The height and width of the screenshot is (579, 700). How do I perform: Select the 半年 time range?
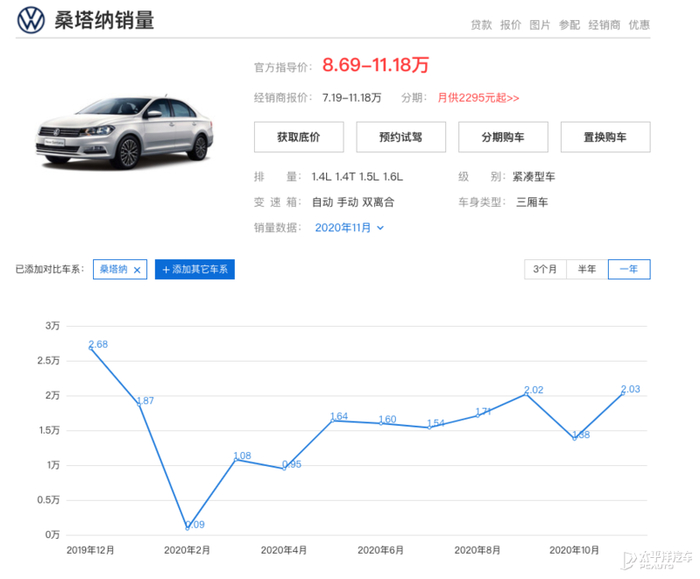(x=586, y=269)
